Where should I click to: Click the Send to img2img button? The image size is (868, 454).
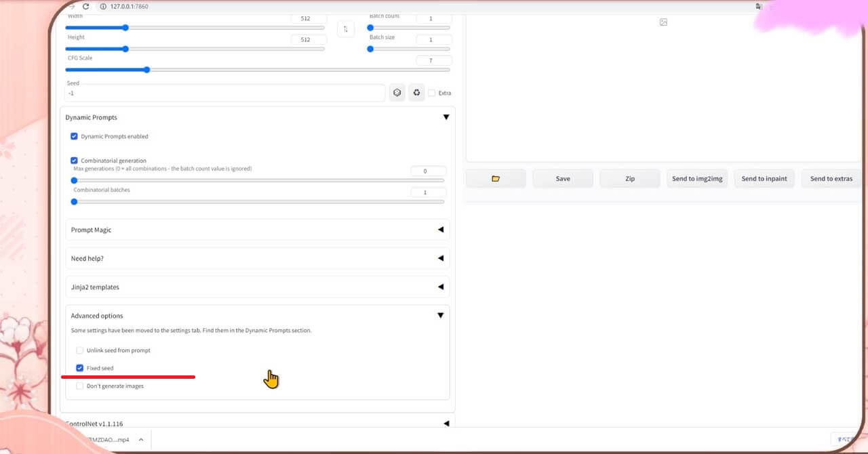tap(696, 179)
